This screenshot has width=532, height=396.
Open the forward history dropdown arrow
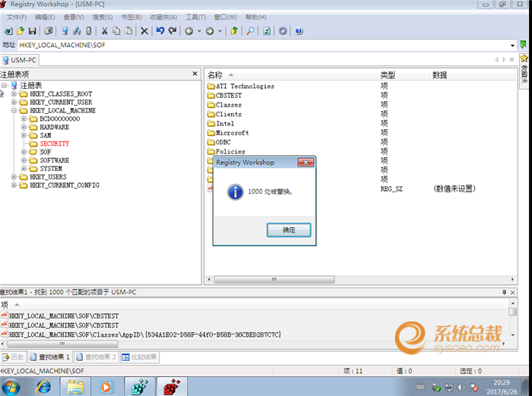click(220, 31)
